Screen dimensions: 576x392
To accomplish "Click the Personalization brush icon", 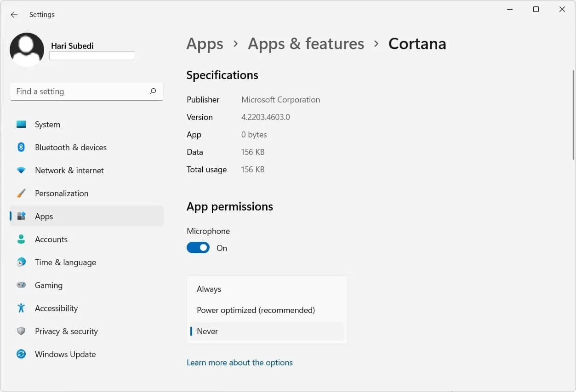I will pos(21,193).
